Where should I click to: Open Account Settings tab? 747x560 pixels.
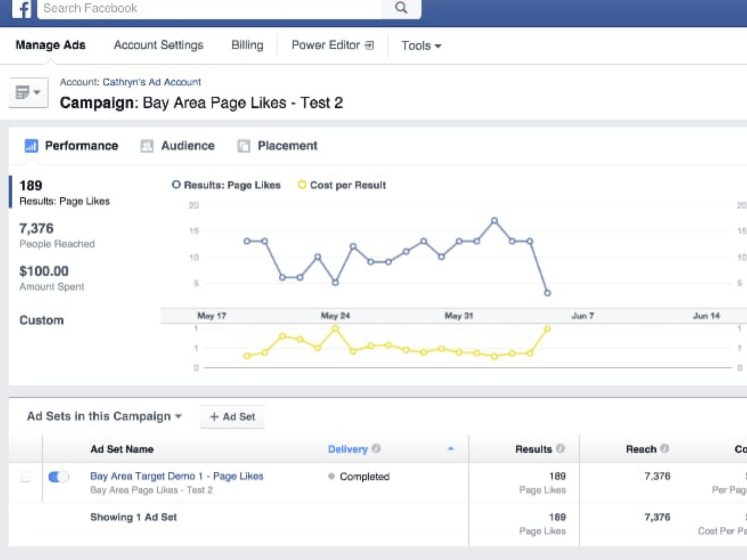159,45
